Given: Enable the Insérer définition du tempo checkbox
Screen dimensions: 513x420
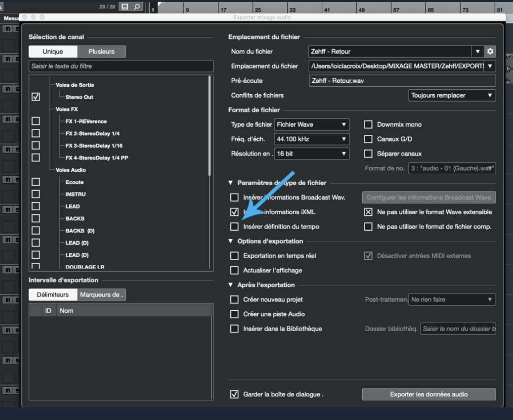Looking at the screenshot, I should 234,226.
